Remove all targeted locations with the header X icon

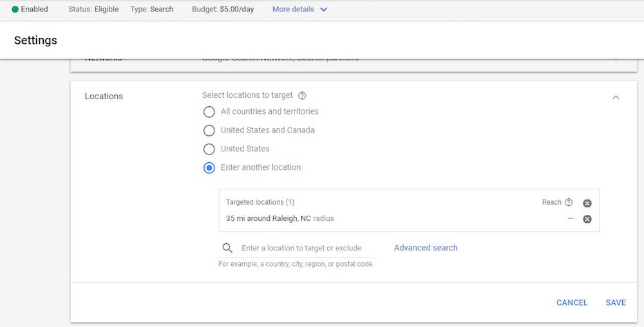coord(587,203)
